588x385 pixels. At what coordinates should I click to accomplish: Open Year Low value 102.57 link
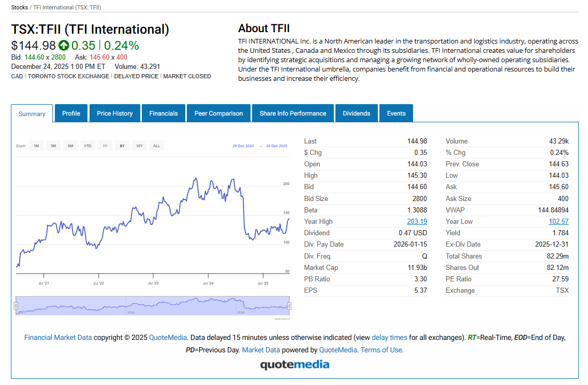[558, 221]
